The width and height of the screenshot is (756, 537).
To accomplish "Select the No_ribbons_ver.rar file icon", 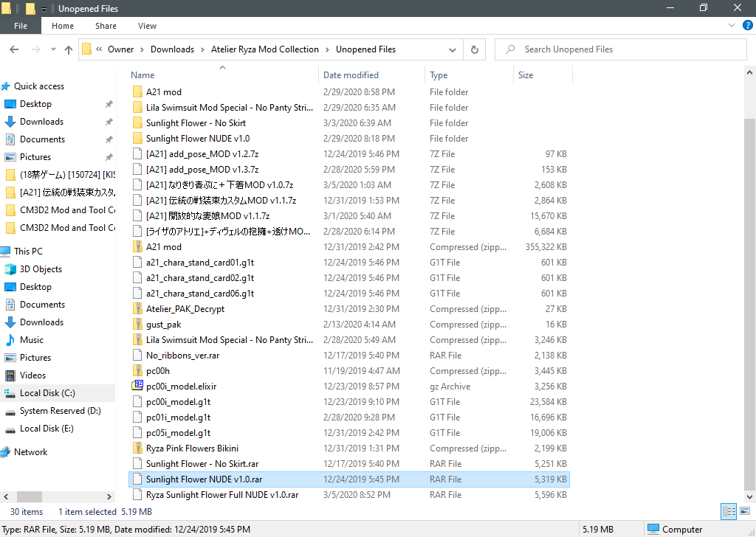I will coord(137,356).
